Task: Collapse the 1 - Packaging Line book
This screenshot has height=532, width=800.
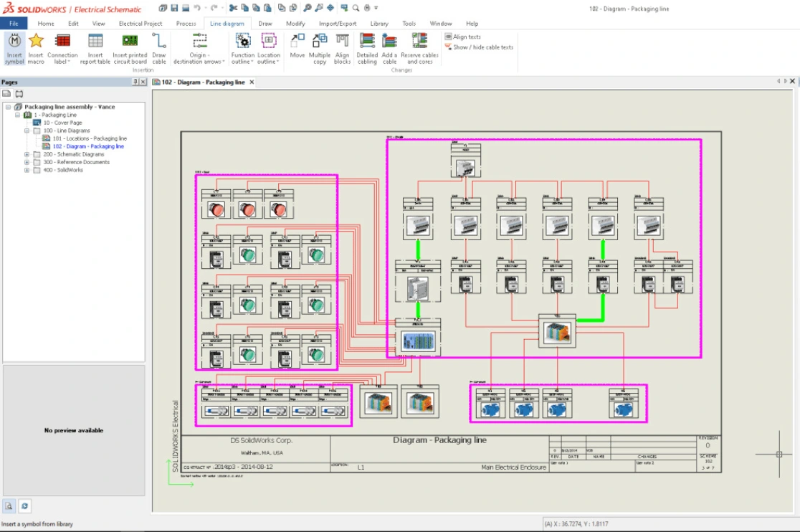Action: (17, 115)
